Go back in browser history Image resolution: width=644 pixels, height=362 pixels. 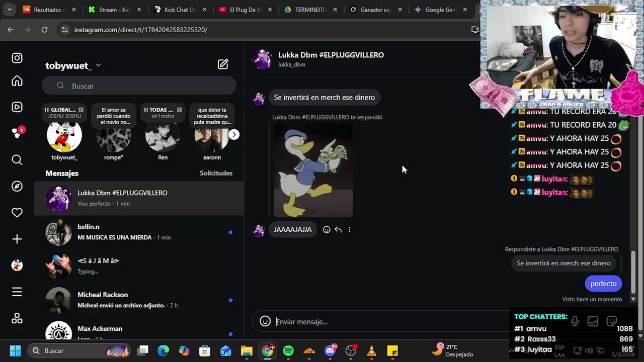click(x=11, y=30)
